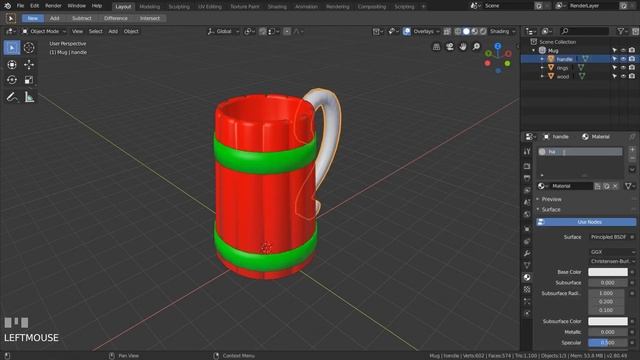Pick the Transform tool
Image resolution: width=640 pixels, height=360 pixels.
[12, 64]
